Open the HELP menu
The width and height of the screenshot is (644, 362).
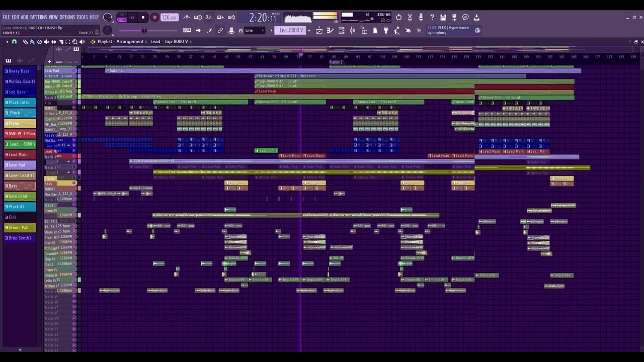coord(94,17)
